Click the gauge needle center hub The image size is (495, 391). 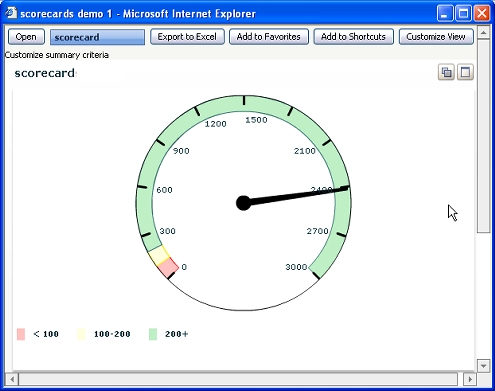(243, 203)
